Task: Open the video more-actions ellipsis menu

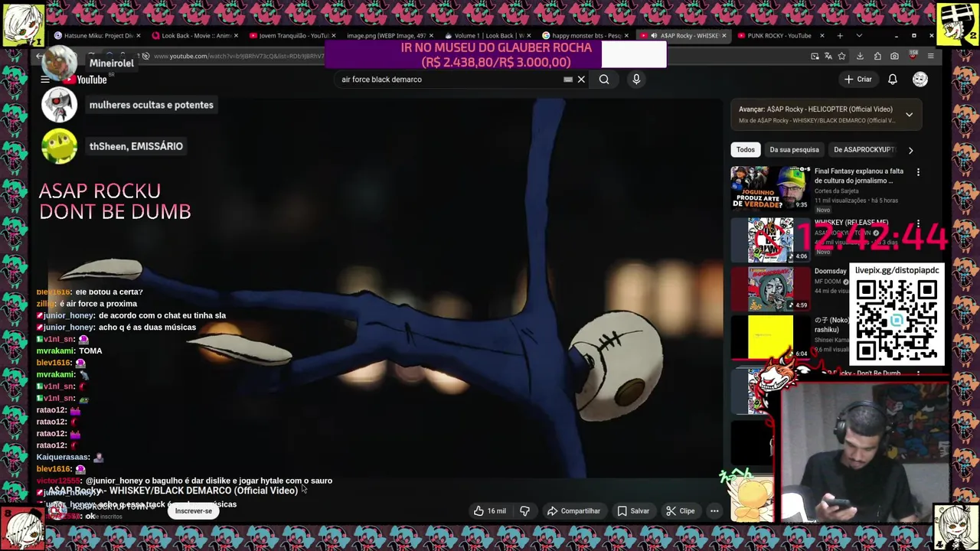Action: pos(714,511)
